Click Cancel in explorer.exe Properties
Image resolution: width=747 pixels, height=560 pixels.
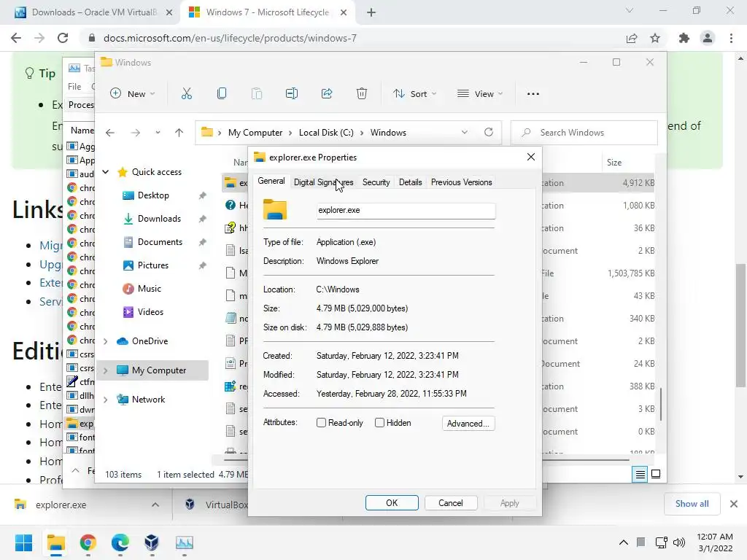pyautogui.click(x=451, y=503)
